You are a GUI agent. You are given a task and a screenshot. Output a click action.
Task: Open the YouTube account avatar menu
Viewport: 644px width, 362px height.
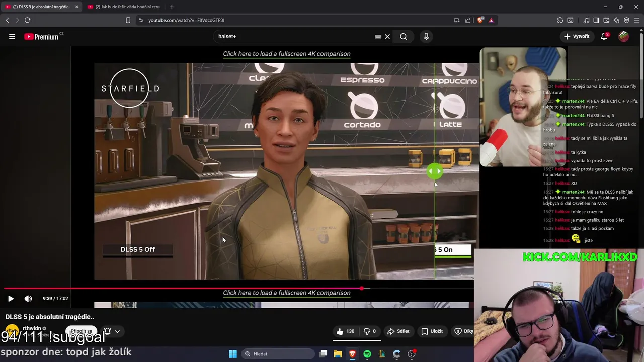tap(624, 36)
